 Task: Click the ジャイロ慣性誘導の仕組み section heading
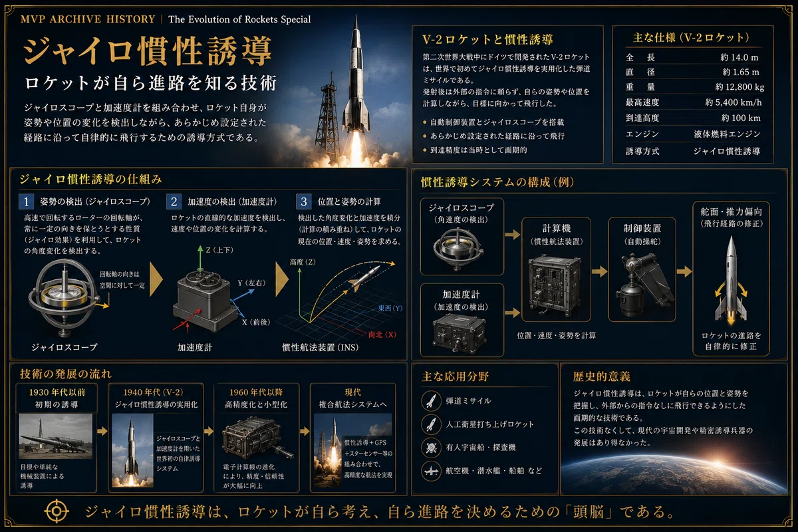[x=90, y=179]
